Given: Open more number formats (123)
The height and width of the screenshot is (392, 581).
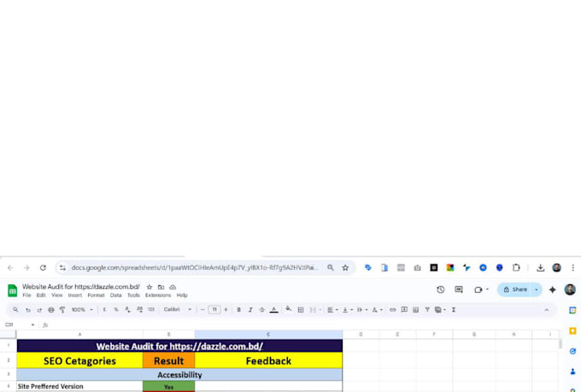Looking at the screenshot, I should (x=151, y=310).
